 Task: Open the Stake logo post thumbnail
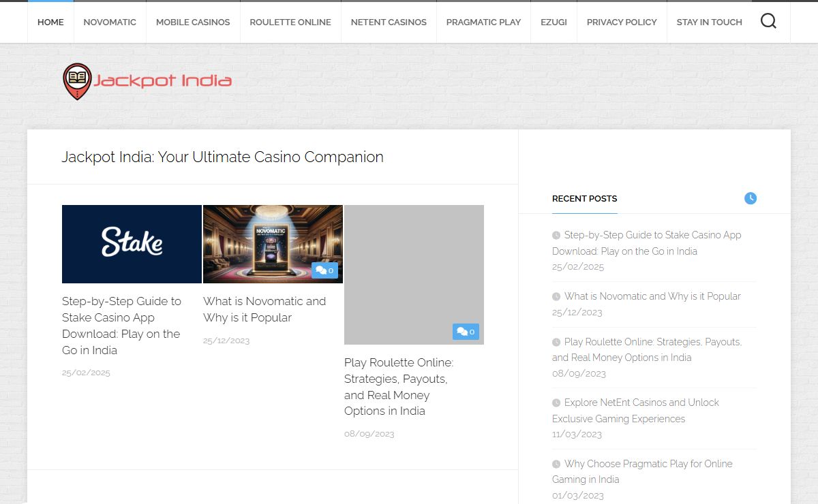coord(132,244)
